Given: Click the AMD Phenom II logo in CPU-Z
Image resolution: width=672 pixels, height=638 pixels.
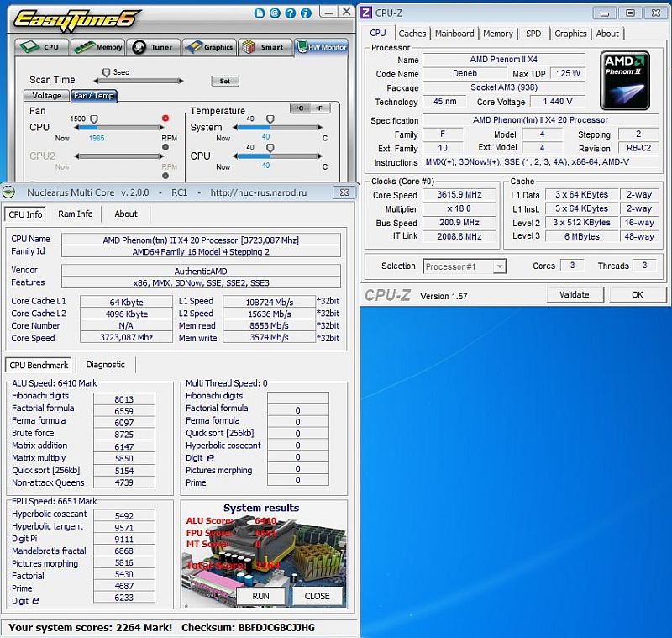Looking at the screenshot, I should click(x=625, y=80).
